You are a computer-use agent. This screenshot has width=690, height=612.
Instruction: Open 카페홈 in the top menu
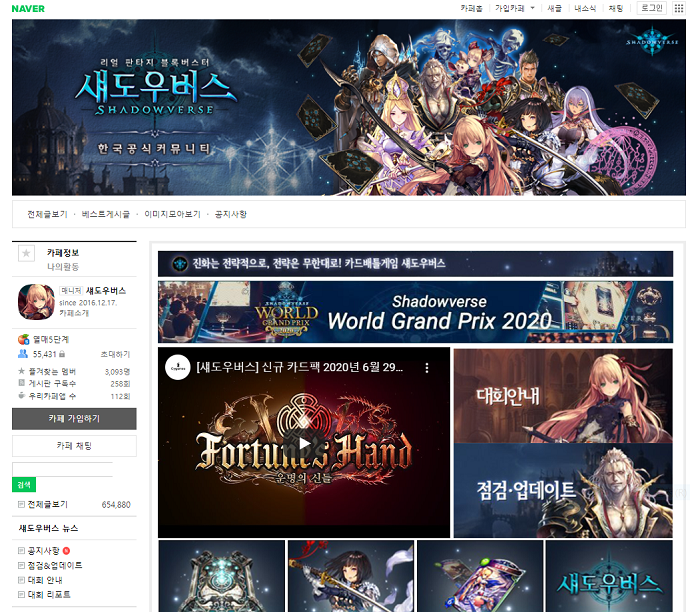pos(471,8)
